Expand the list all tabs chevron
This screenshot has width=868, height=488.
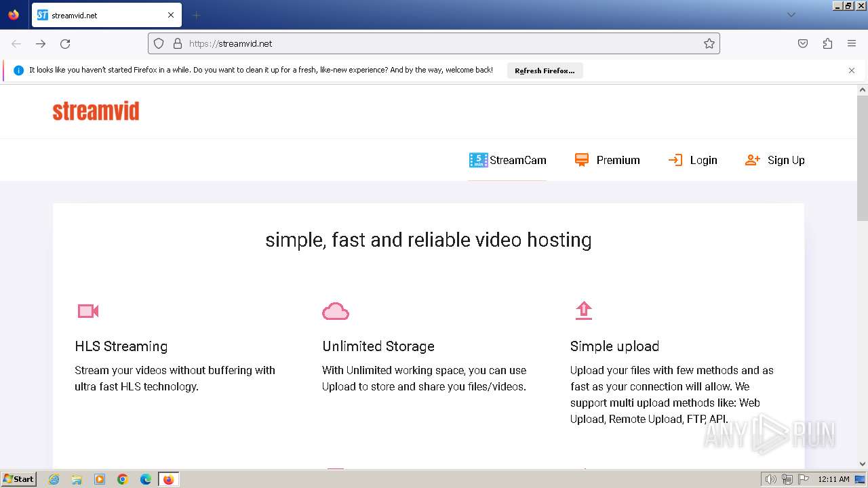click(791, 15)
